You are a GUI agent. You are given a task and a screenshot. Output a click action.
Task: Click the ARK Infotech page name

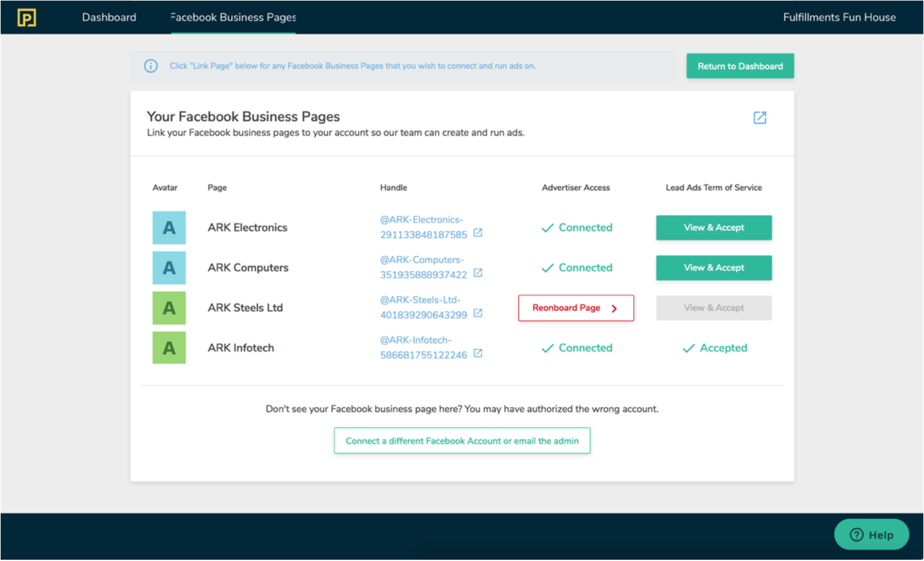click(x=241, y=348)
